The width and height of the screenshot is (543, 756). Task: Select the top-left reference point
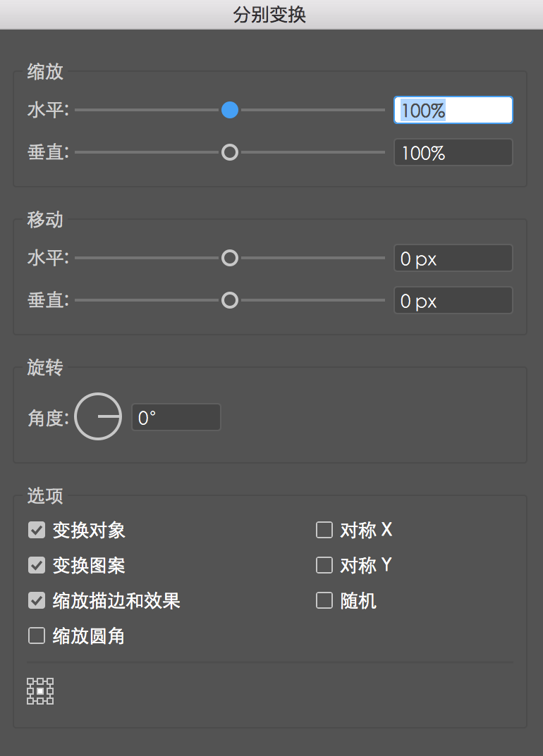(30, 682)
